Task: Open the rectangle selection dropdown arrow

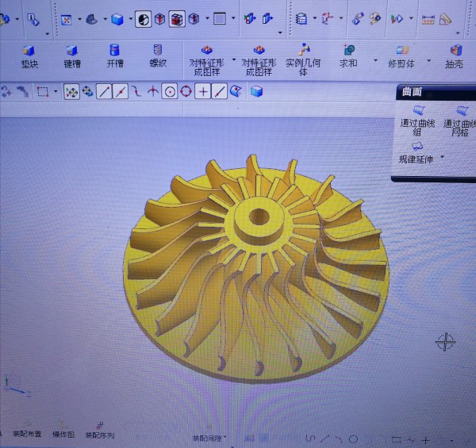Action: pyautogui.click(x=56, y=91)
